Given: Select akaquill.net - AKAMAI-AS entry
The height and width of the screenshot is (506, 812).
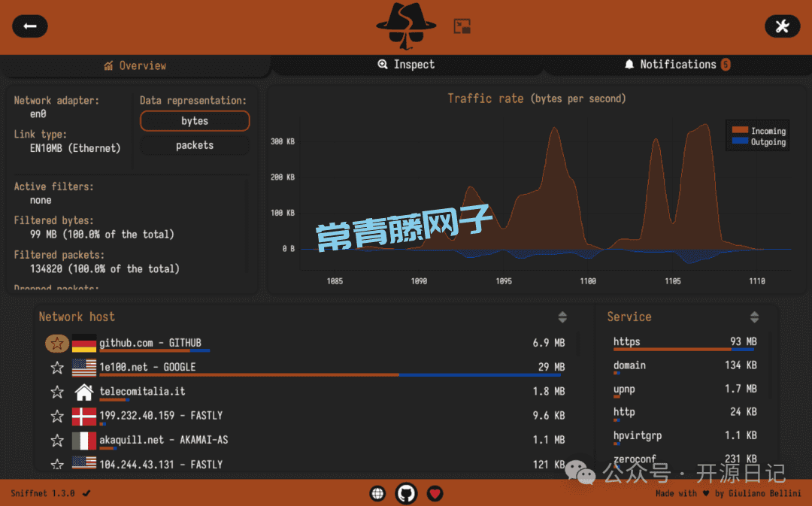Looking at the screenshot, I should click(x=164, y=441).
